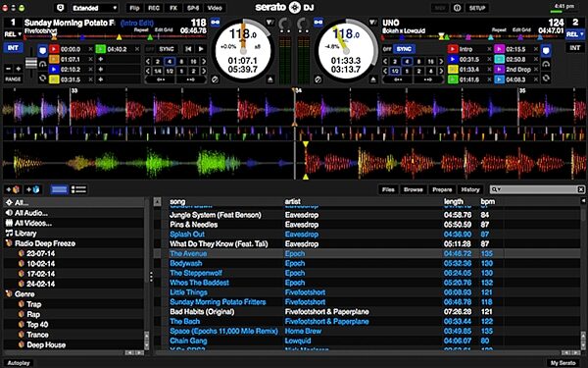Trigger red cue point 00:00.0 on deck 1
Screen dimensions: 588x368
54,49
